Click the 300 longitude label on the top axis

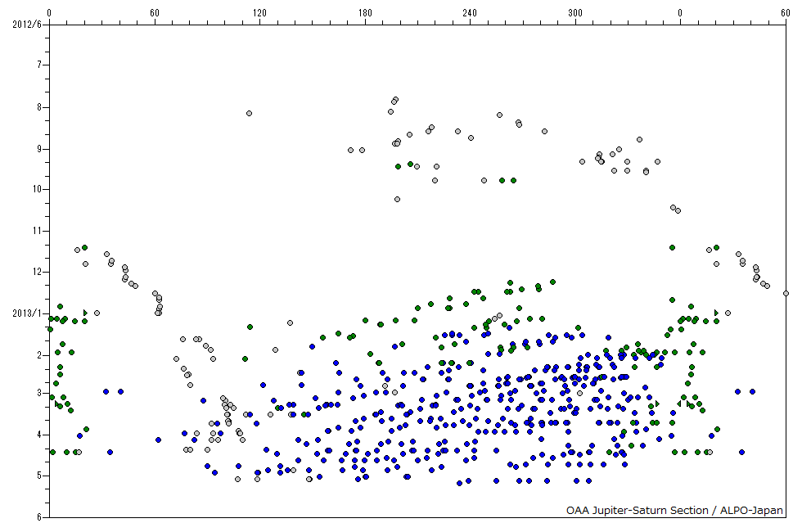click(x=574, y=13)
